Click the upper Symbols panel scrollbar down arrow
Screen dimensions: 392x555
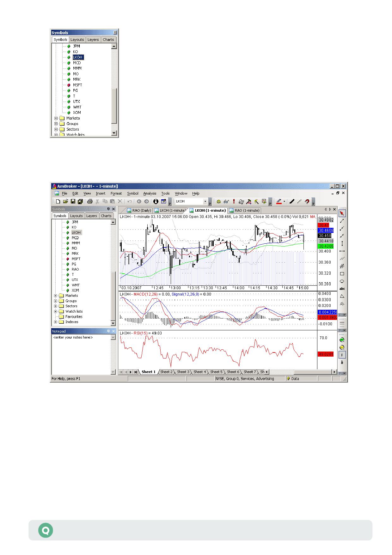click(114, 133)
